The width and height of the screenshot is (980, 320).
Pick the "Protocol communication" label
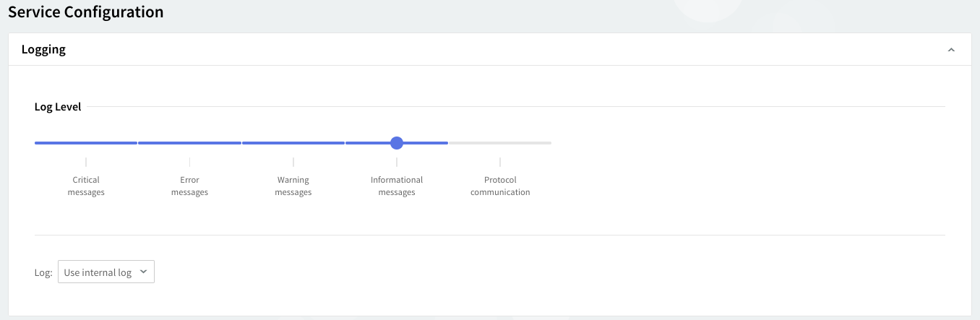[500, 186]
